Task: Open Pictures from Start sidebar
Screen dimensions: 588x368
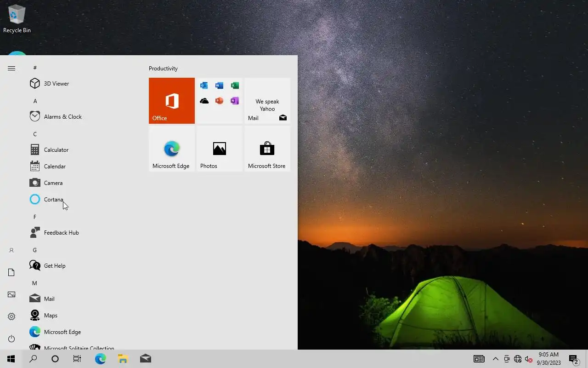Action: click(11, 294)
